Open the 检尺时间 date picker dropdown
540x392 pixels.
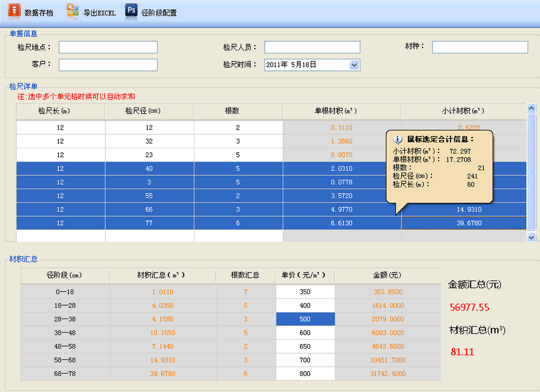(354, 65)
